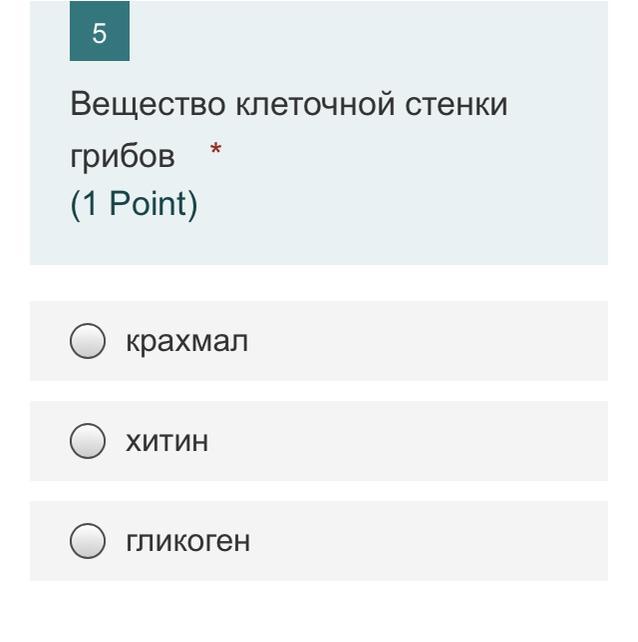Click empty space in the крахмал option row

[426, 341]
